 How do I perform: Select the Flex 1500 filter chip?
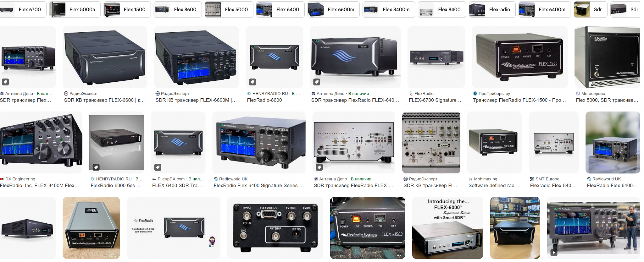[x=127, y=9]
